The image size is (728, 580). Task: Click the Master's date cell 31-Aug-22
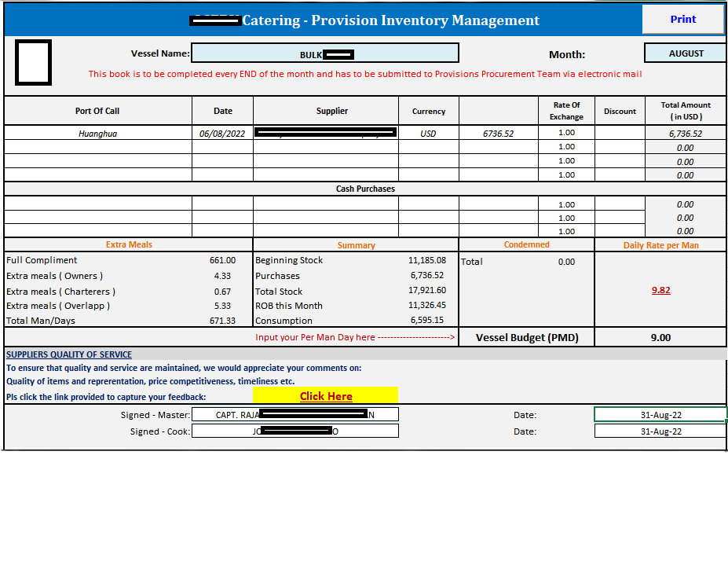tap(660, 414)
